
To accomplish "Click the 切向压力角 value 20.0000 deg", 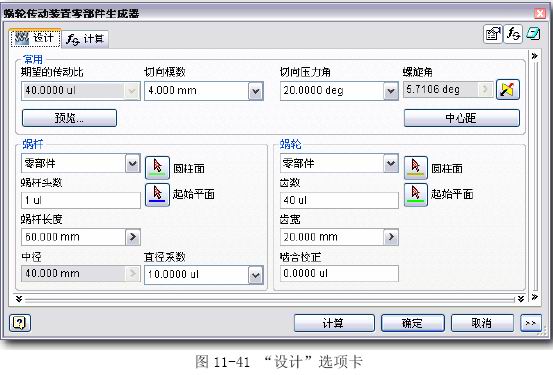I will coord(313,91).
